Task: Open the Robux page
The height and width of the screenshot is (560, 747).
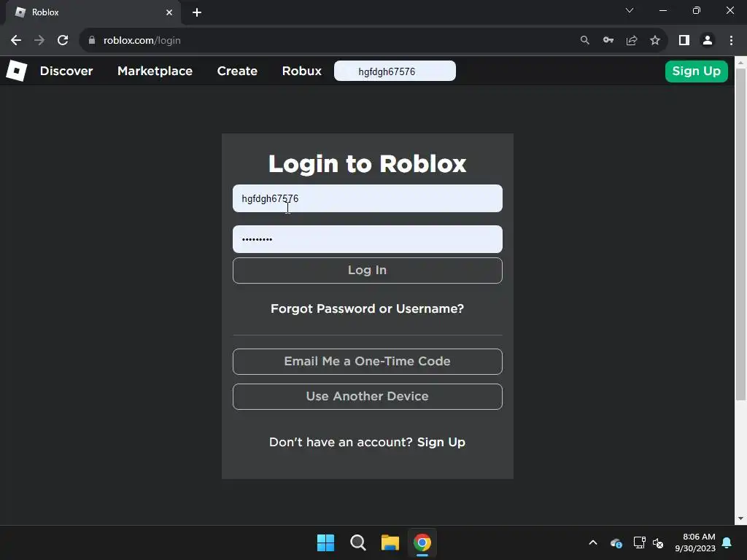Action: pos(301,71)
